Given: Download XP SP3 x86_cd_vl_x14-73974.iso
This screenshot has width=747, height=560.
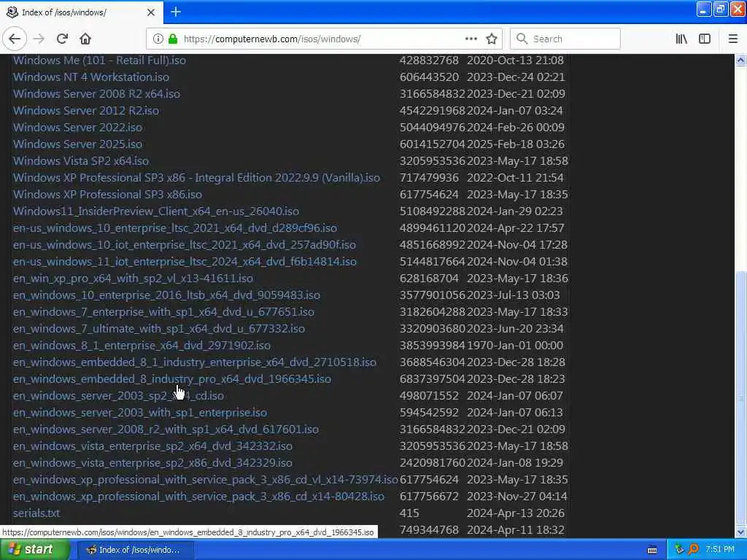Looking at the screenshot, I should tap(205, 480).
